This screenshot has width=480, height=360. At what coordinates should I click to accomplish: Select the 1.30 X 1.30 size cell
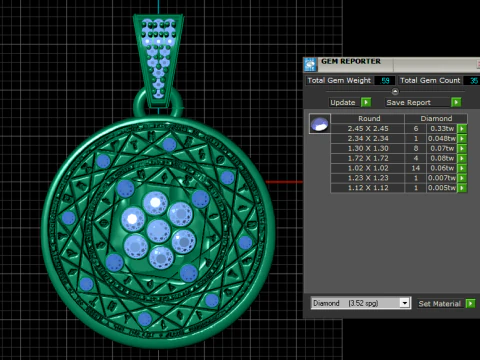point(368,148)
